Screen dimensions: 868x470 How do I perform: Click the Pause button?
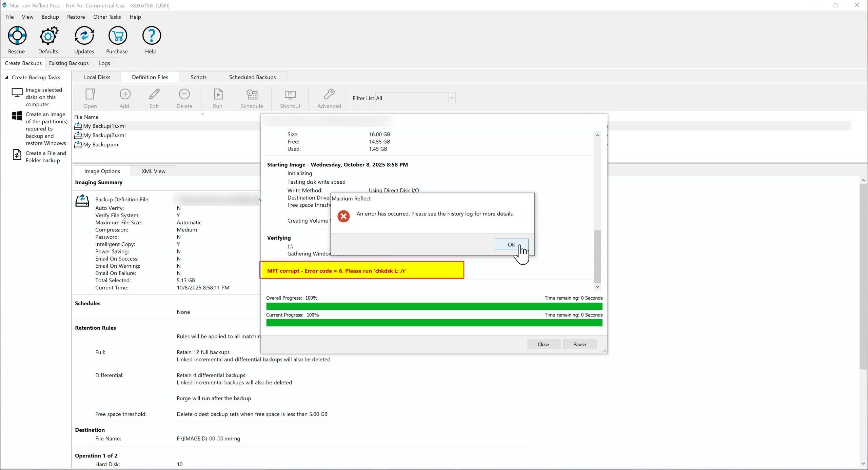click(579, 344)
